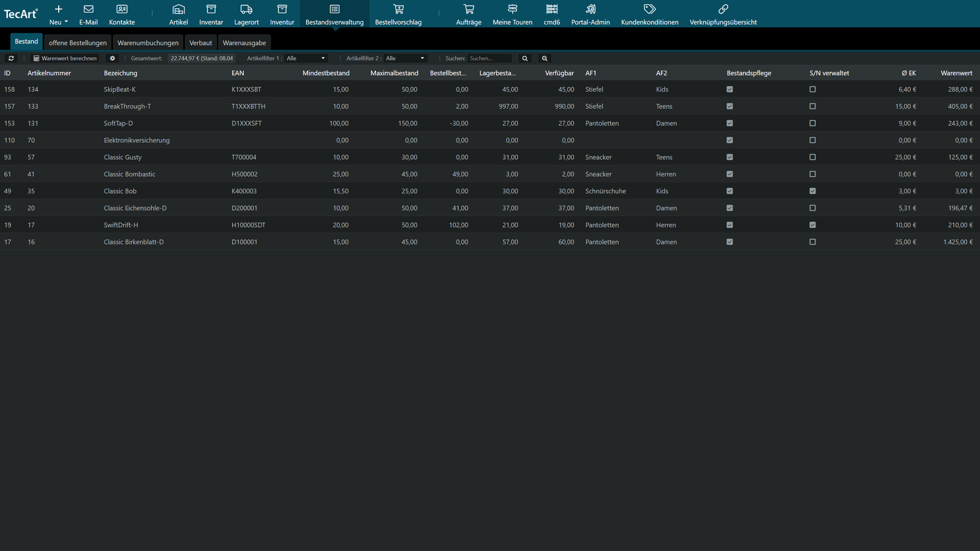Sort by Warenwert column header

coord(956,73)
